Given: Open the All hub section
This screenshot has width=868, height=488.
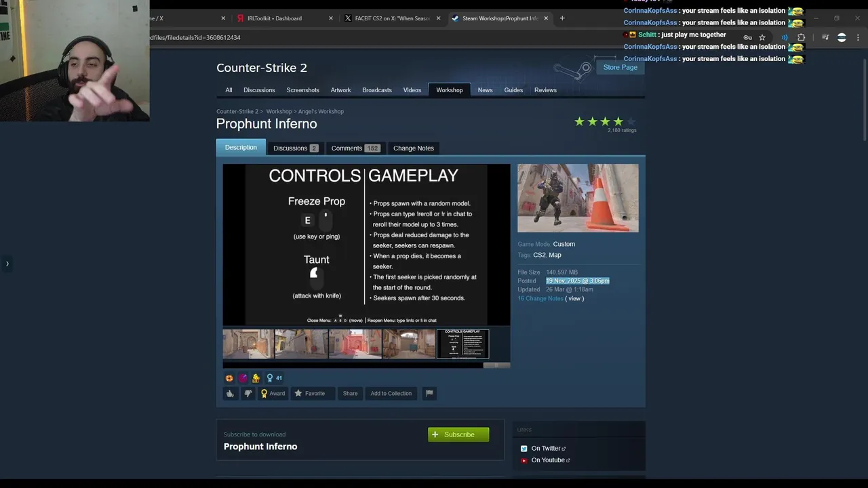Looking at the screenshot, I should [229, 90].
